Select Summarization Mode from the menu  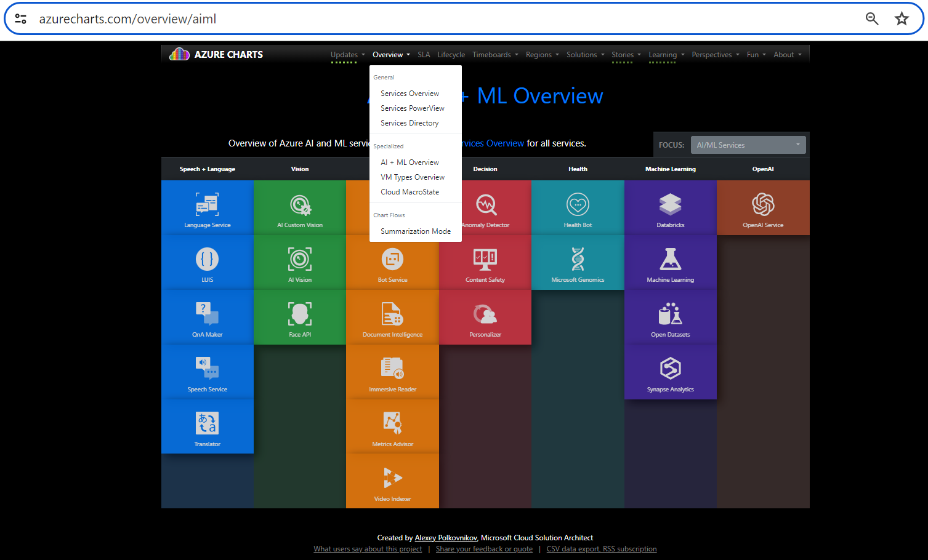click(415, 231)
